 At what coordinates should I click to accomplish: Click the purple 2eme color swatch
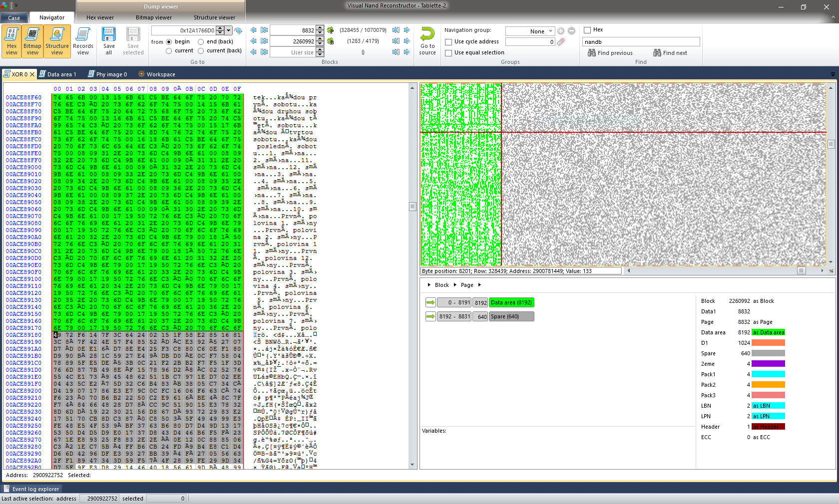[x=768, y=364]
